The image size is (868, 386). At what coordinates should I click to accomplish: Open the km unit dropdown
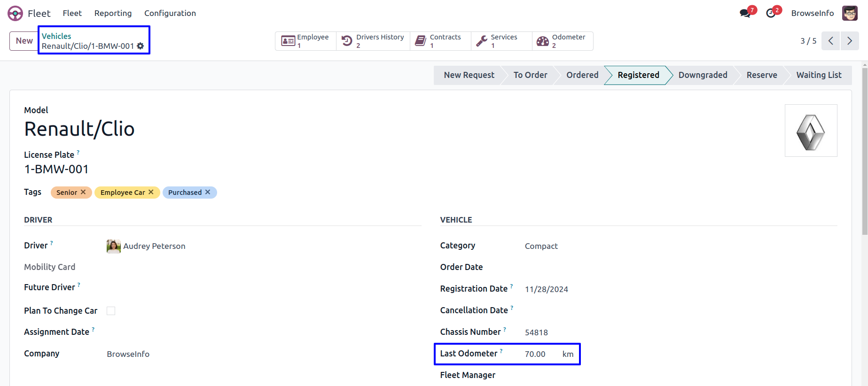[568, 354]
